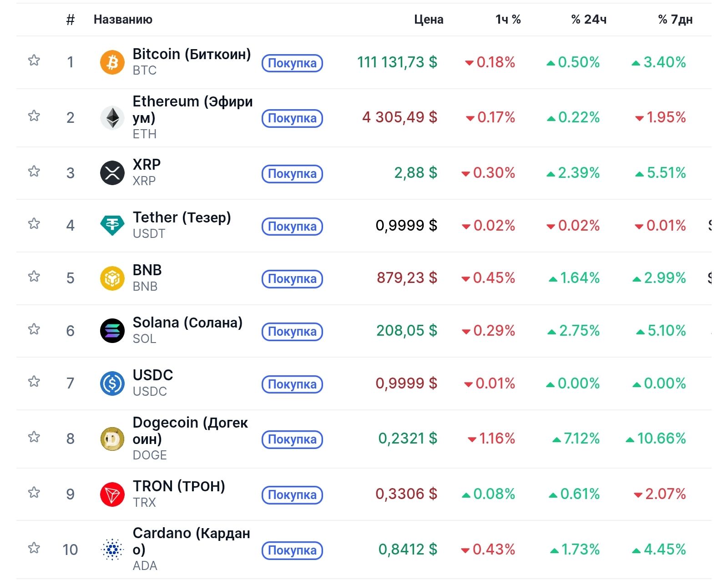Sort by the % 24ч column header

click(588, 20)
